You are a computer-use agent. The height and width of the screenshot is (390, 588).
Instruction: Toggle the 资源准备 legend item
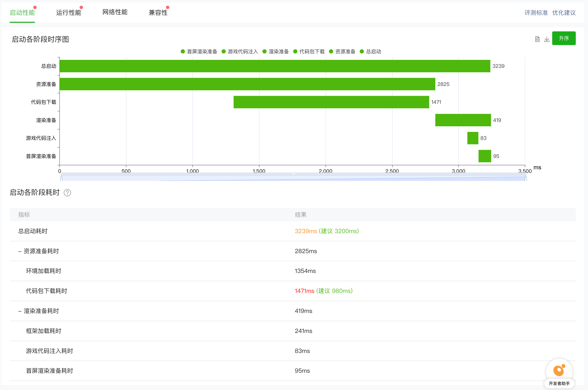[342, 51]
